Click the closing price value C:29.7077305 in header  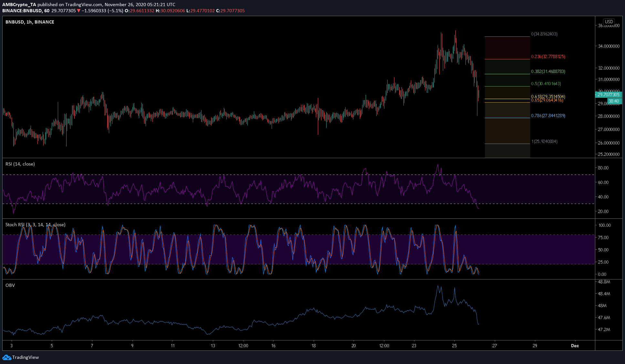(230, 11)
